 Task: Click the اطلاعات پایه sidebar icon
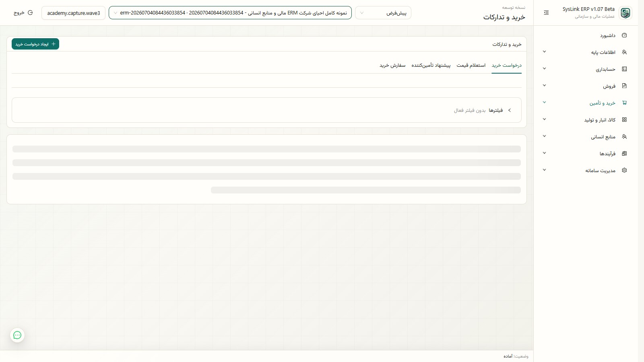tap(624, 52)
